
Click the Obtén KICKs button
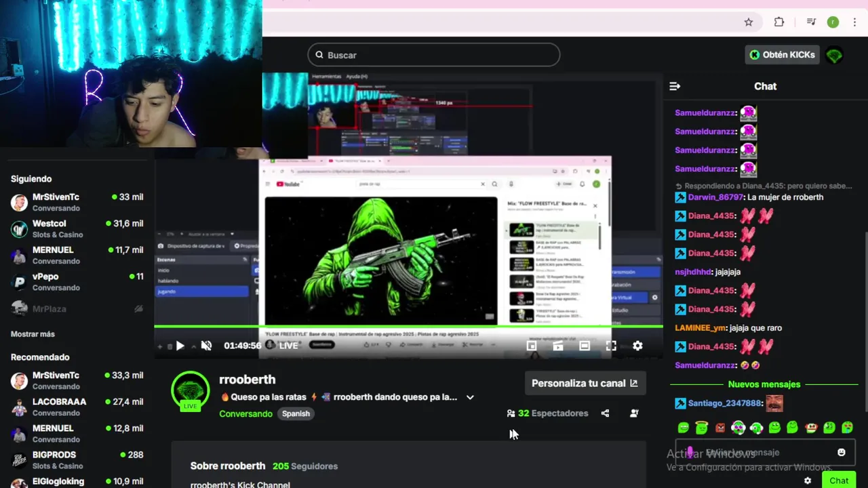coord(783,55)
